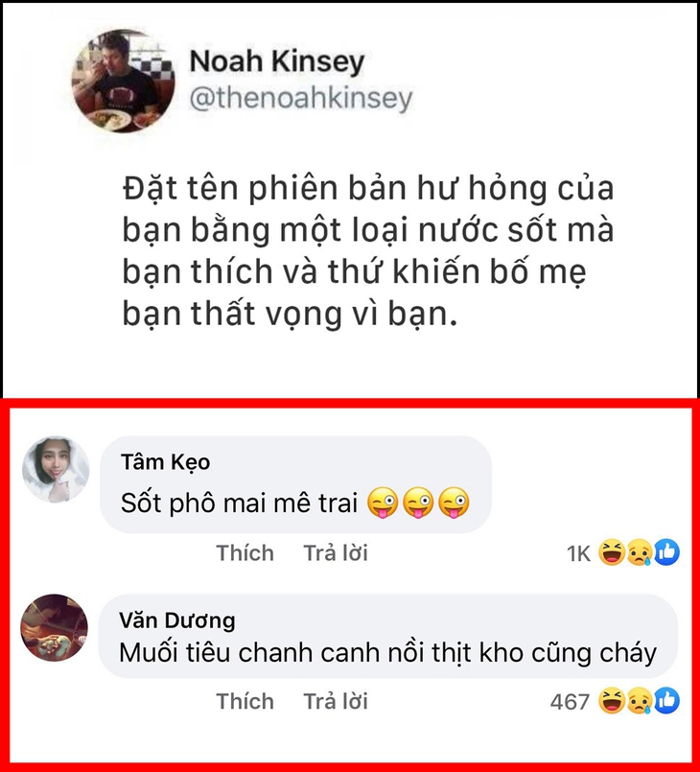This screenshot has width=700, height=772.
Task: Click the Văn Dương commenter name
Action: point(177,620)
